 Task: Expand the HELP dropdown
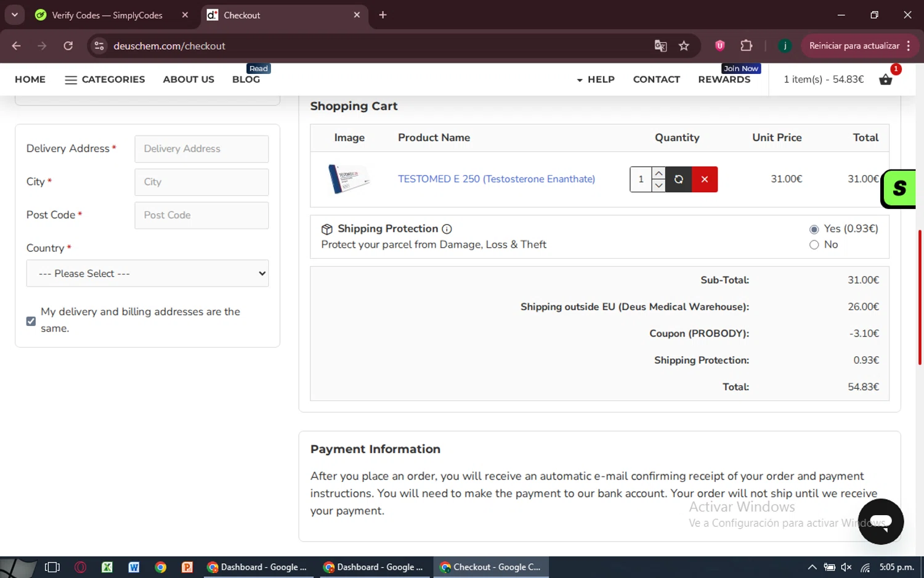pyautogui.click(x=596, y=79)
